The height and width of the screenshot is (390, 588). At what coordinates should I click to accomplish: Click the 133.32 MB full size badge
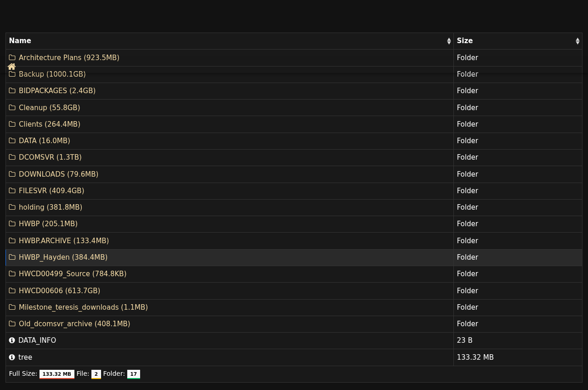57,374
